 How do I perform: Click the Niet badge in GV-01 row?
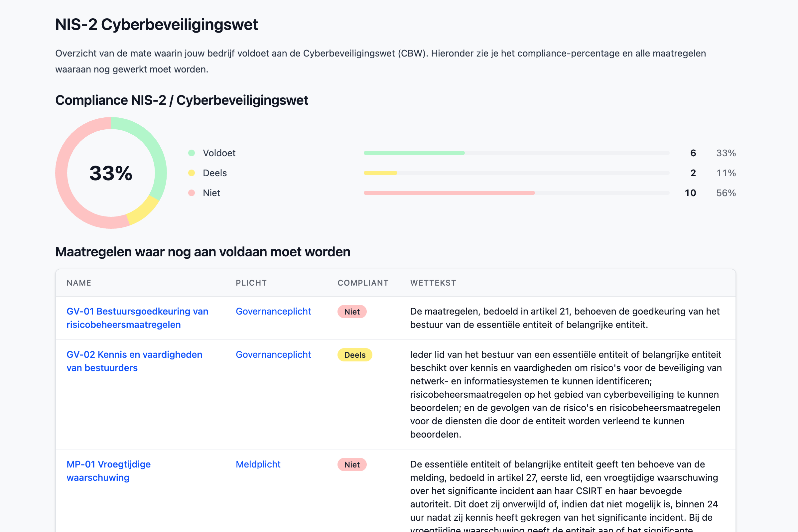click(352, 312)
